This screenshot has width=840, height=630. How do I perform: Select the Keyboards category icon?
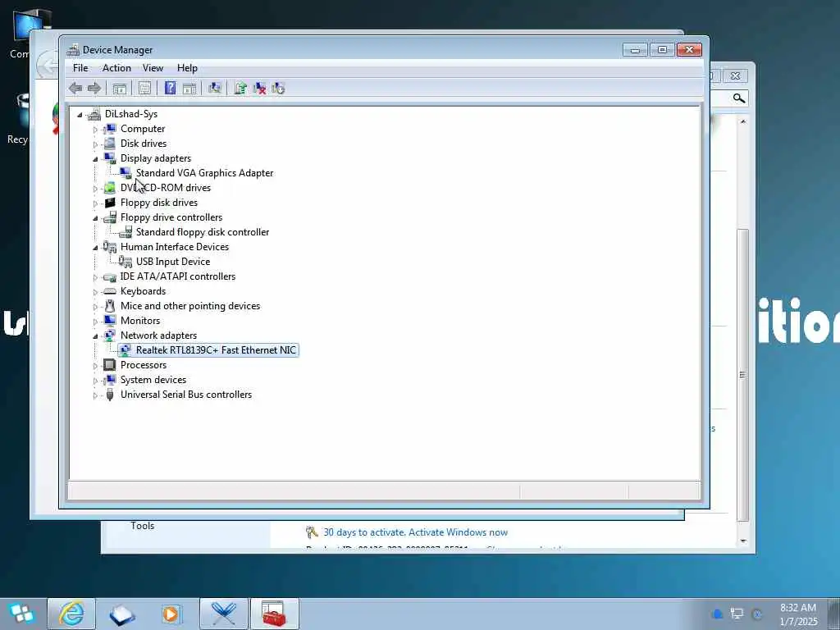(x=109, y=291)
